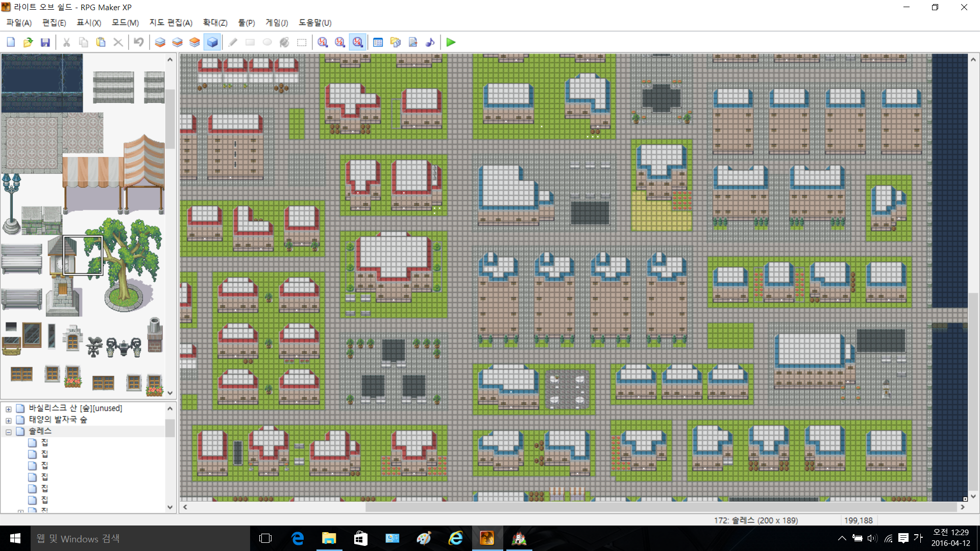Click the Copy toolbar icon
Viewport: 980px width, 551px height.
point(84,42)
